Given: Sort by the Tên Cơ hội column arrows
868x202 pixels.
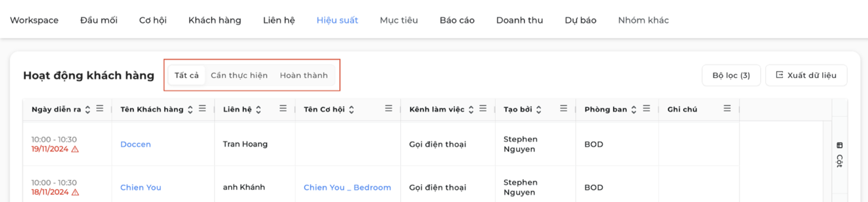Looking at the screenshot, I should [351, 109].
